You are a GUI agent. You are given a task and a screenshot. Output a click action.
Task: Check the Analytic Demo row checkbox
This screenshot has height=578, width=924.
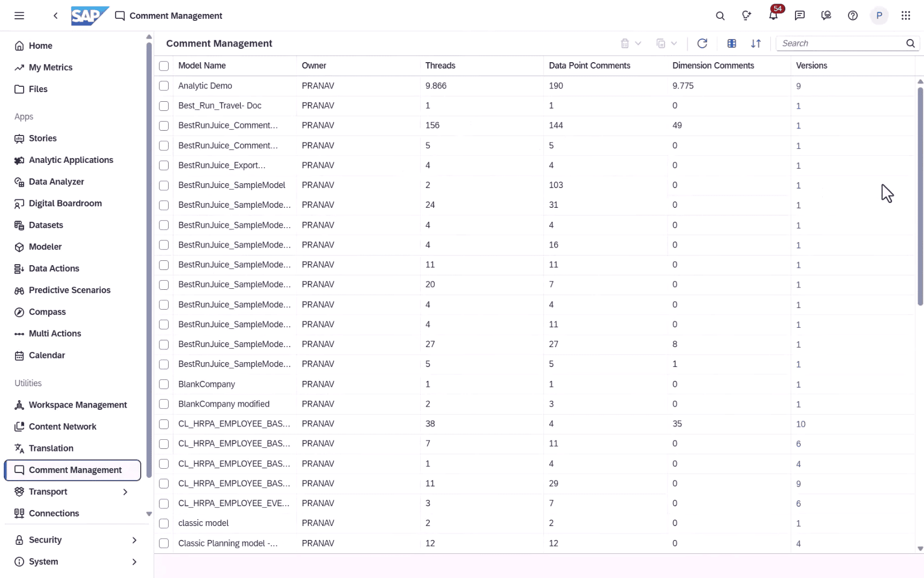tap(164, 86)
